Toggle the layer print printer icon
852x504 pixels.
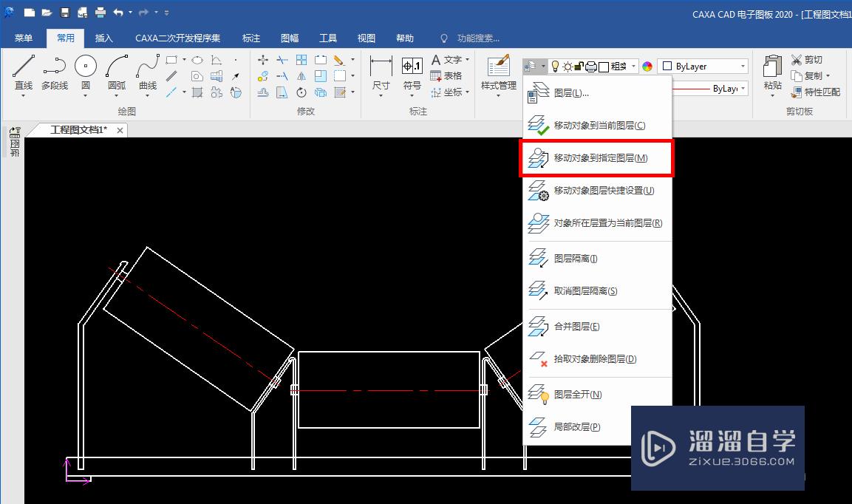point(590,67)
